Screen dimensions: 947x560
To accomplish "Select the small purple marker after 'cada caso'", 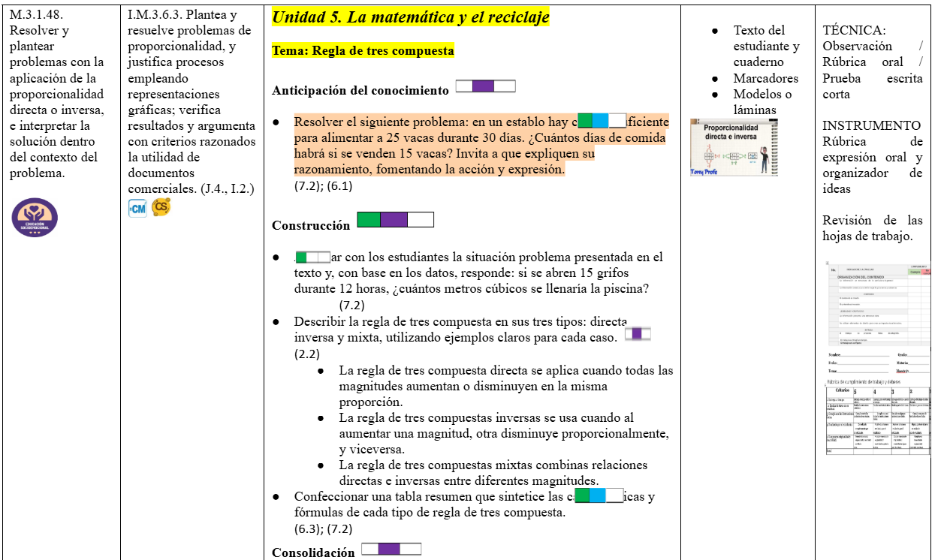I will click(x=638, y=334).
